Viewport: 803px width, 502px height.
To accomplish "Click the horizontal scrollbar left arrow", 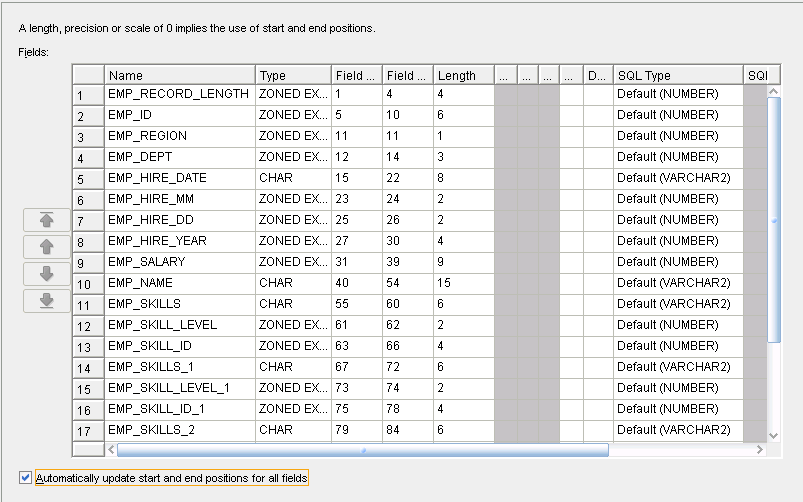I will 110,450.
